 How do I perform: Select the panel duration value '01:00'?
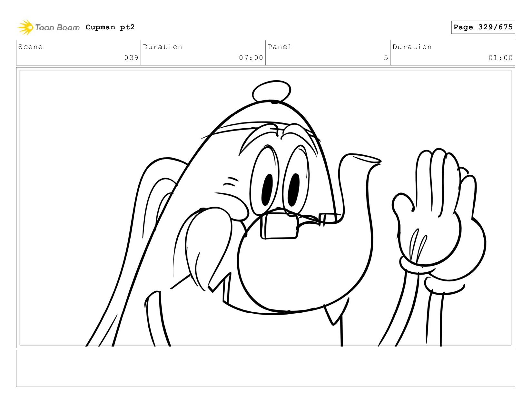coord(500,58)
